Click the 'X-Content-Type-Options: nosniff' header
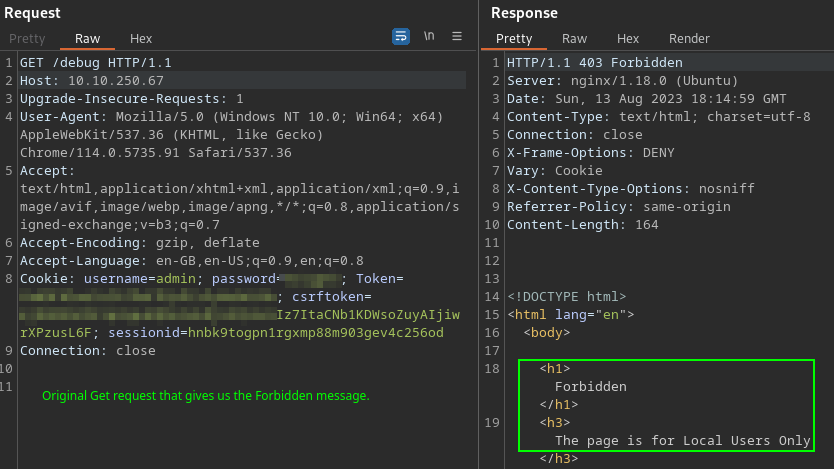Viewport: 834px width, 469px height. [630, 189]
